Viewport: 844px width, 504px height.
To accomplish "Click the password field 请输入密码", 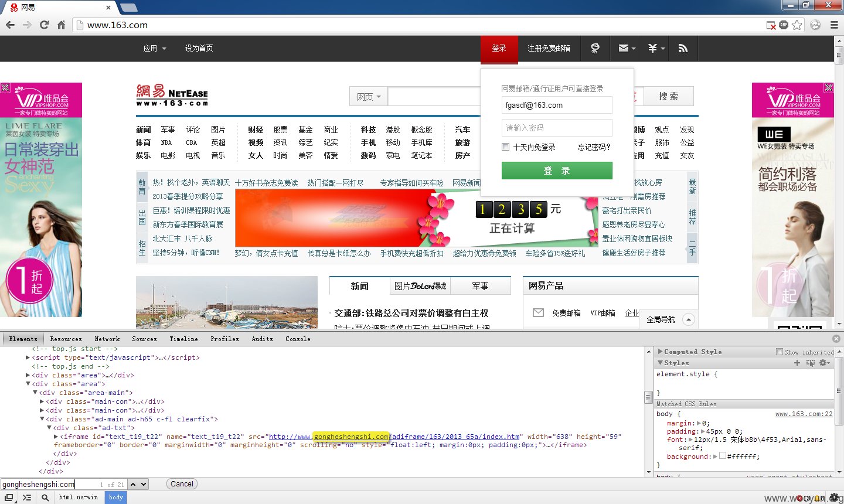I will click(x=557, y=128).
